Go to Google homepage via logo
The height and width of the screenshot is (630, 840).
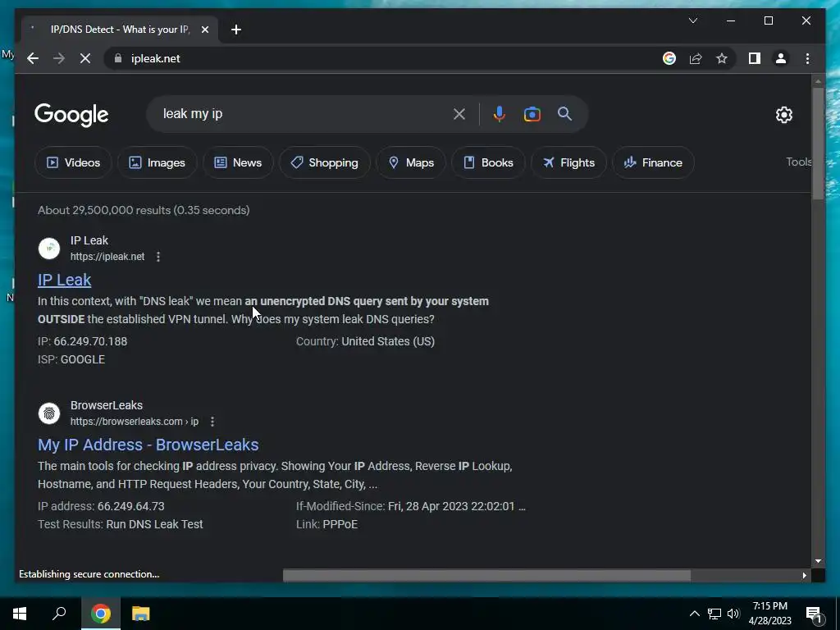click(x=71, y=115)
